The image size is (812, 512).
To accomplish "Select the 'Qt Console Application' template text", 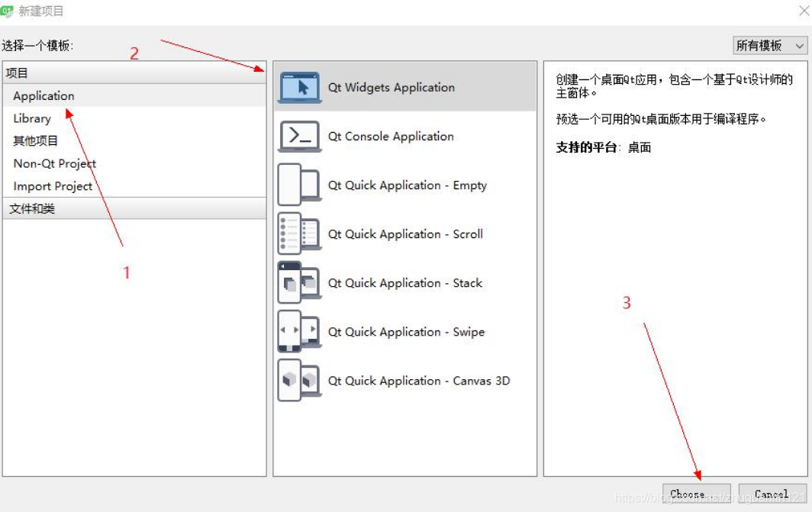I will point(391,136).
